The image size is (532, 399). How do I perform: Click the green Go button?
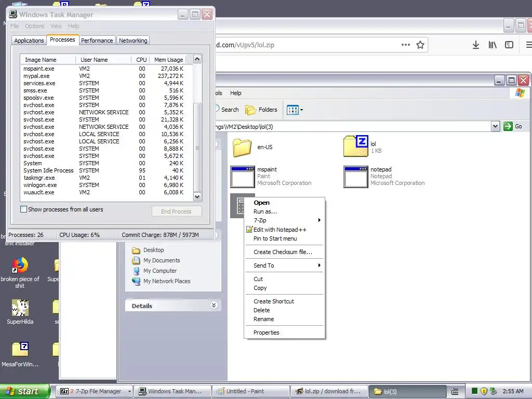513,126
